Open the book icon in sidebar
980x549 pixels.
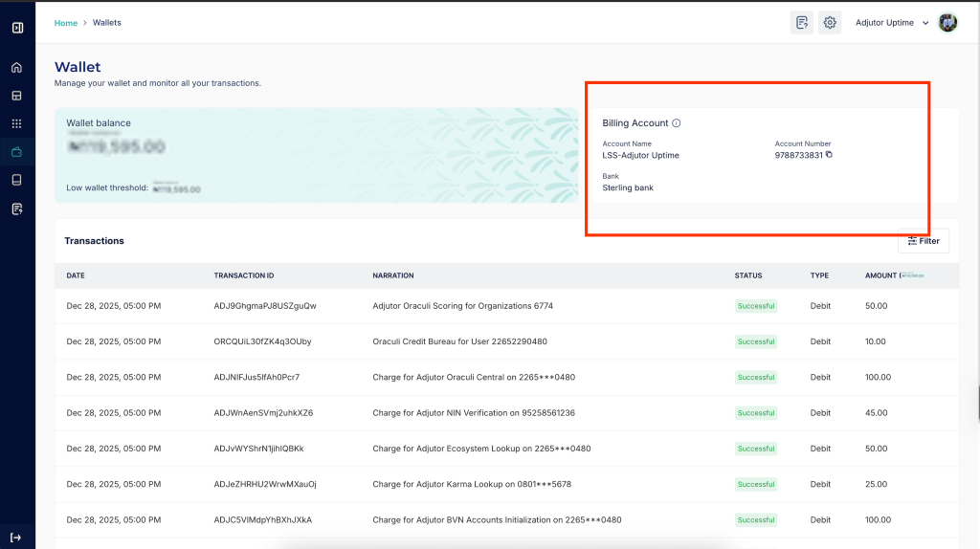tap(17, 180)
